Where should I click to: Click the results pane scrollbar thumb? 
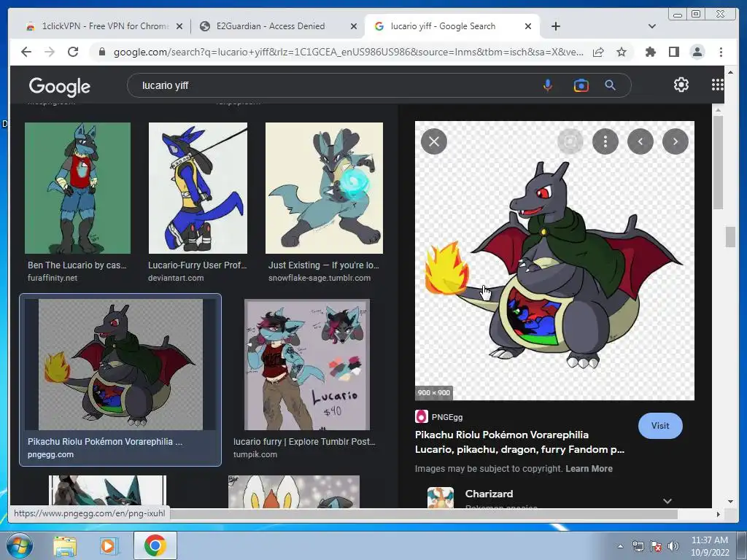point(718,162)
